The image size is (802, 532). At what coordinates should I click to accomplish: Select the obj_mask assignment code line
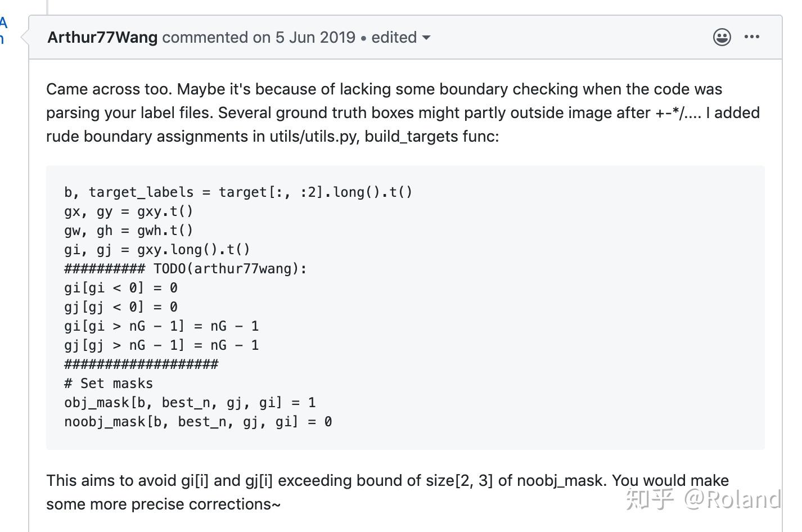pos(190,403)
